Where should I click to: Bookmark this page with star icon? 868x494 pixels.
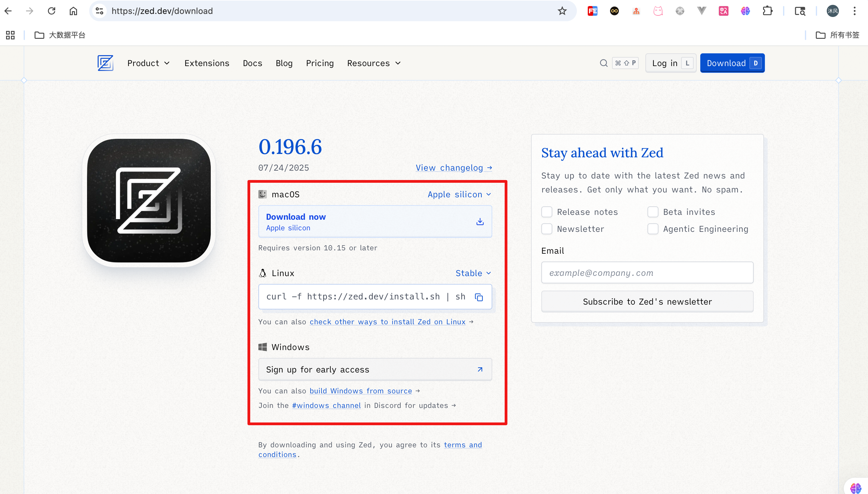pos(562,11)
